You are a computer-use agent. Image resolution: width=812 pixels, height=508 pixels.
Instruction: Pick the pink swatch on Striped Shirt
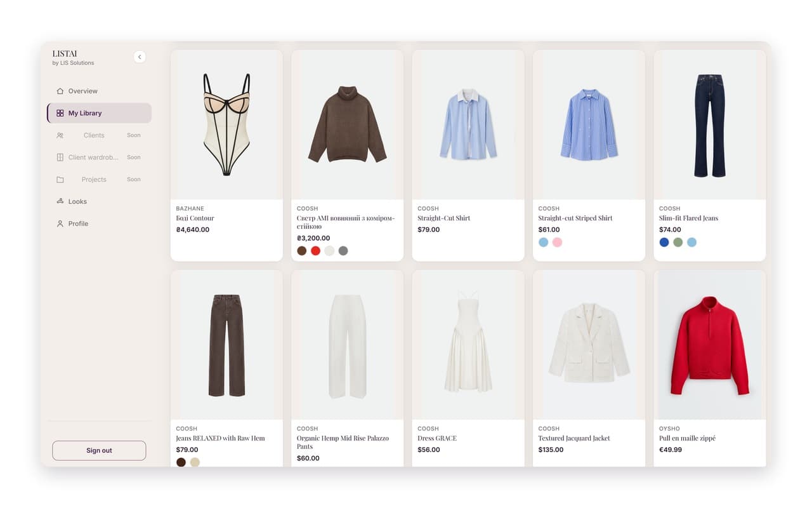tap(557, 242)
